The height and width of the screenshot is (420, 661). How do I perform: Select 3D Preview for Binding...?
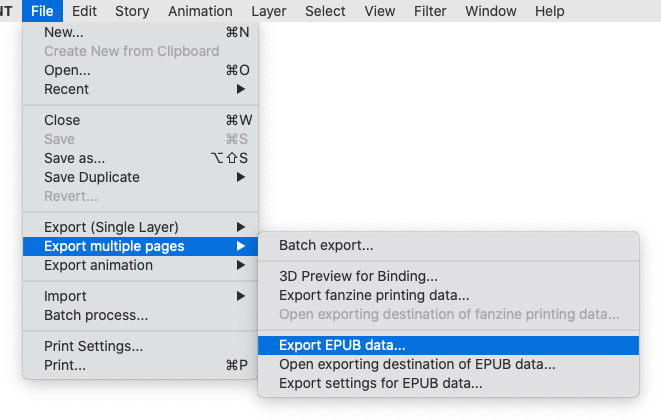pos(358,276)
